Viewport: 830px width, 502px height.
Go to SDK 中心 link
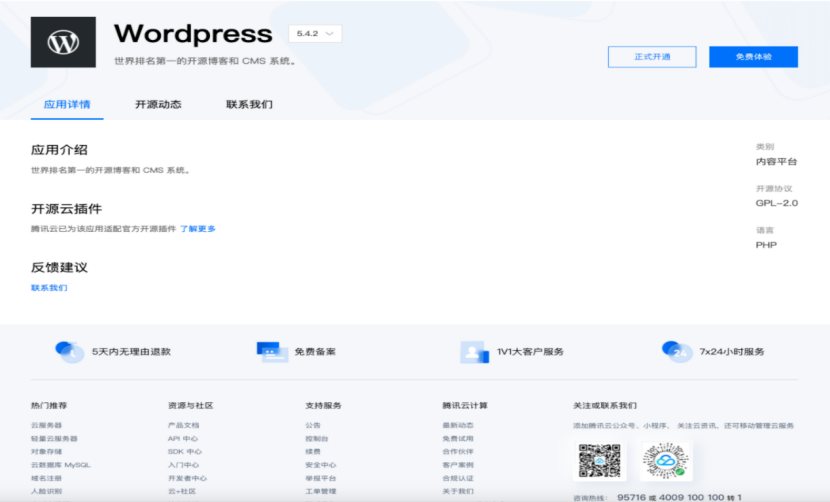(185, 452)
